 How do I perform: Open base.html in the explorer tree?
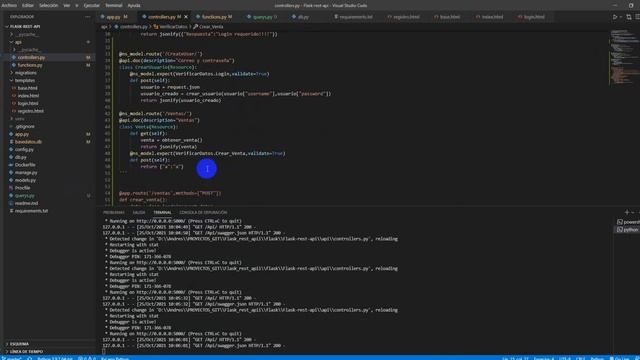(27, 88)
